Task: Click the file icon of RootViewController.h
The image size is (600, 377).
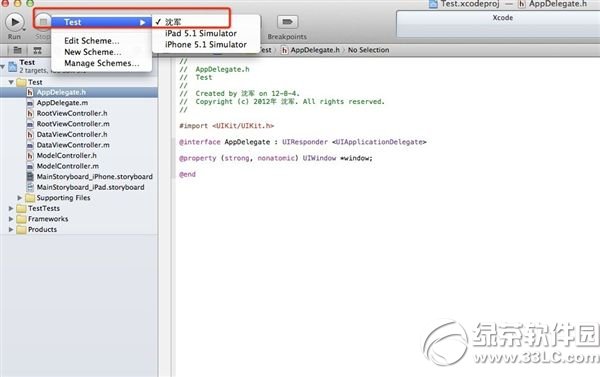Action: pos(30,113)
